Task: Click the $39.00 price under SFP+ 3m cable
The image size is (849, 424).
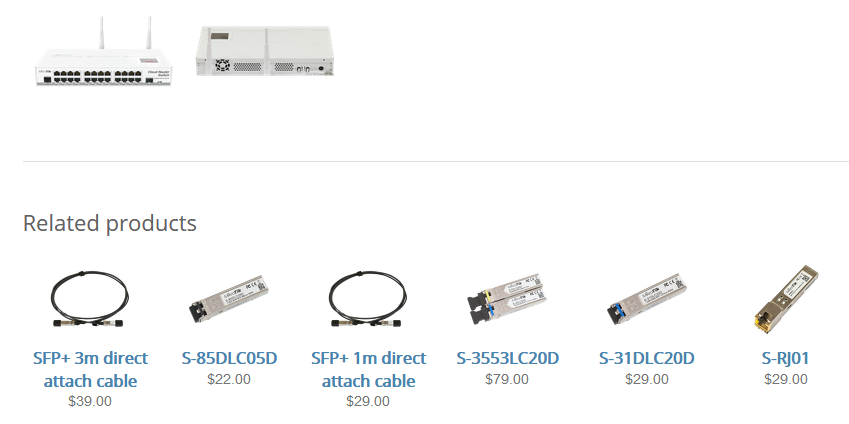Action: pyautogui.click(x=90, y=401)
